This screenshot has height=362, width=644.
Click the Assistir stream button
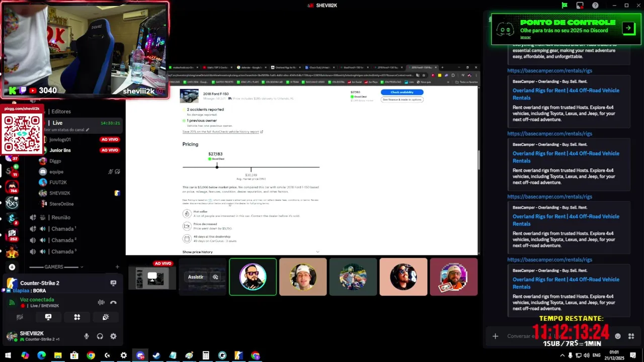[196, 277]
